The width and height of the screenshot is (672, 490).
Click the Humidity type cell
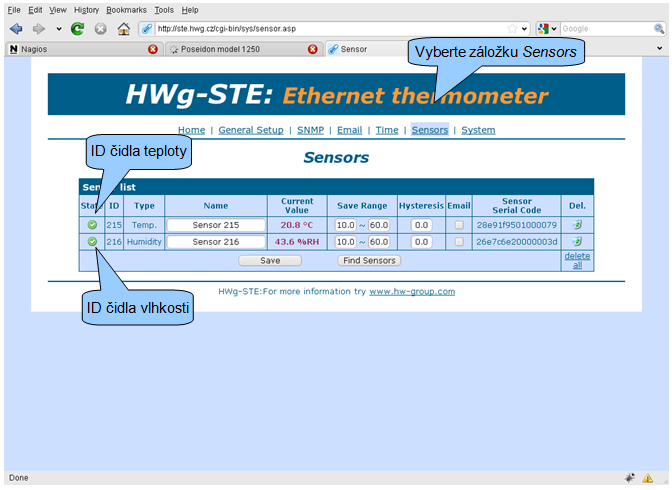(144, 242)
